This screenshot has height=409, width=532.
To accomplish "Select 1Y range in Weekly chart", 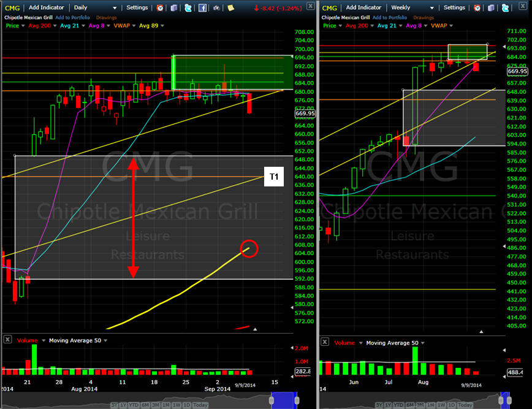I will coord(389,405).
